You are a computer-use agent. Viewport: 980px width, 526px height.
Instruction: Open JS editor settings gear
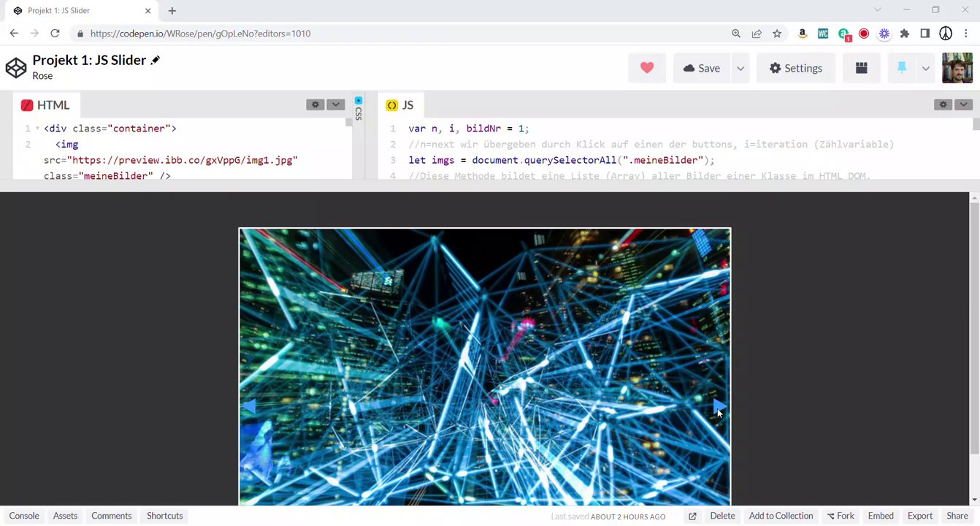pyautogui.click(x=943, y=104)
